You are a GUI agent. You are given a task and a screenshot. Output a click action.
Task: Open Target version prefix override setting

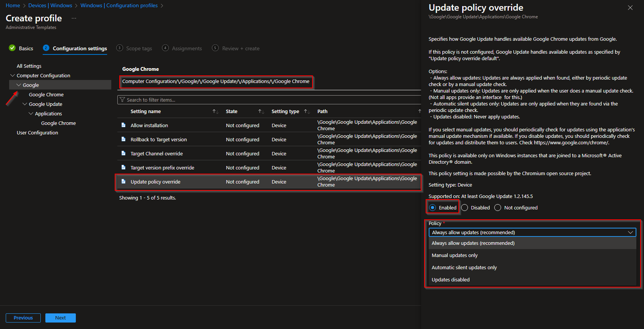coord(162,168)
